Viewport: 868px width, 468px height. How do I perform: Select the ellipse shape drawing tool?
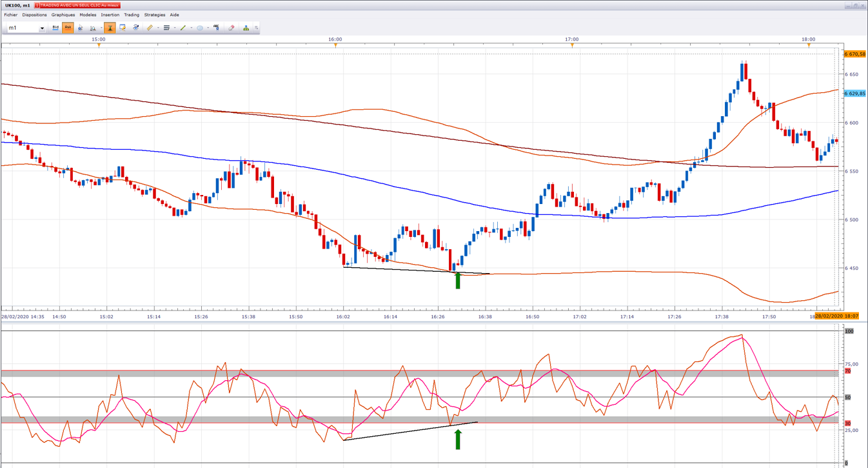pos(200,28)
